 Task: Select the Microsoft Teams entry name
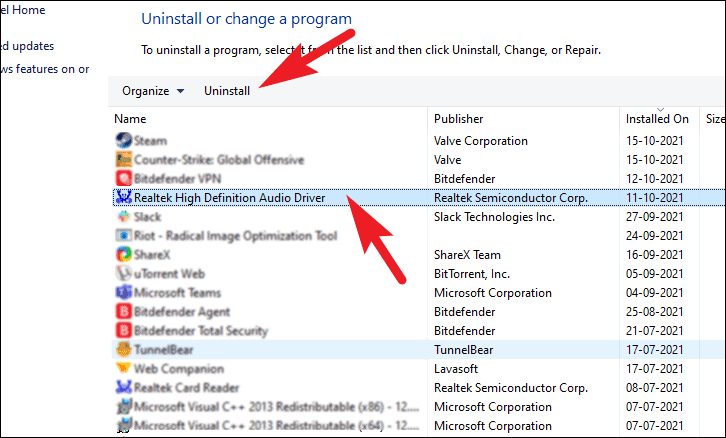click(177, 293)
